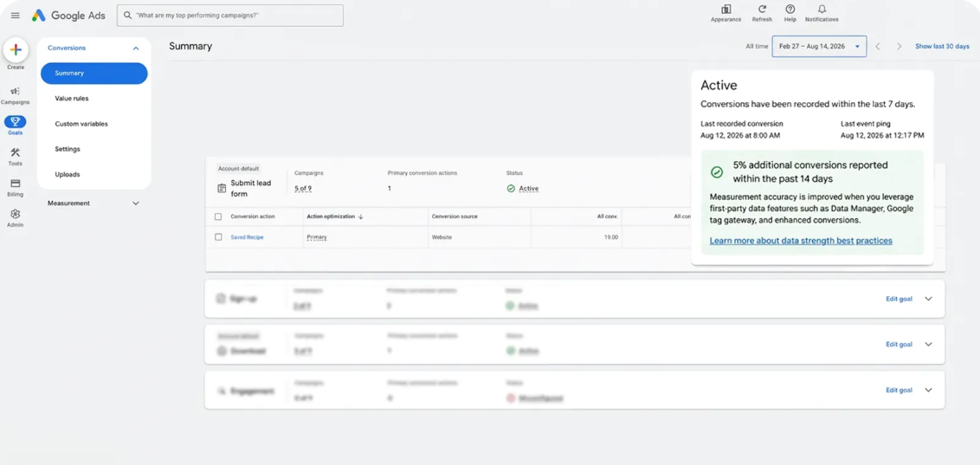
Task: Collapse the Conversions section
Action: [136, 48]
